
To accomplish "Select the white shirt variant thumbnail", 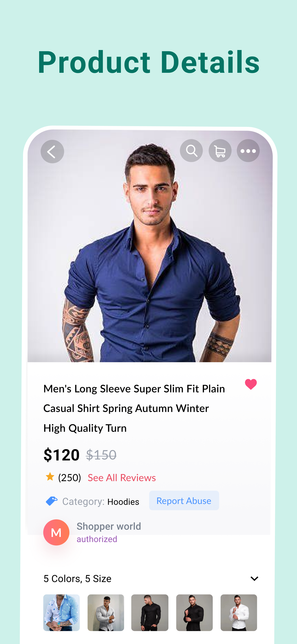I will 239,613.
